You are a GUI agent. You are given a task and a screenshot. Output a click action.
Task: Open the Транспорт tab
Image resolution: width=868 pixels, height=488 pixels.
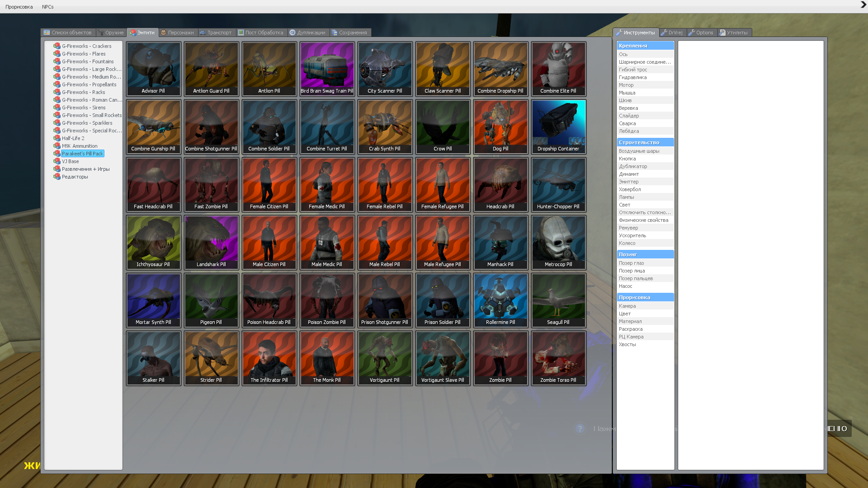(x=216, y=33)
